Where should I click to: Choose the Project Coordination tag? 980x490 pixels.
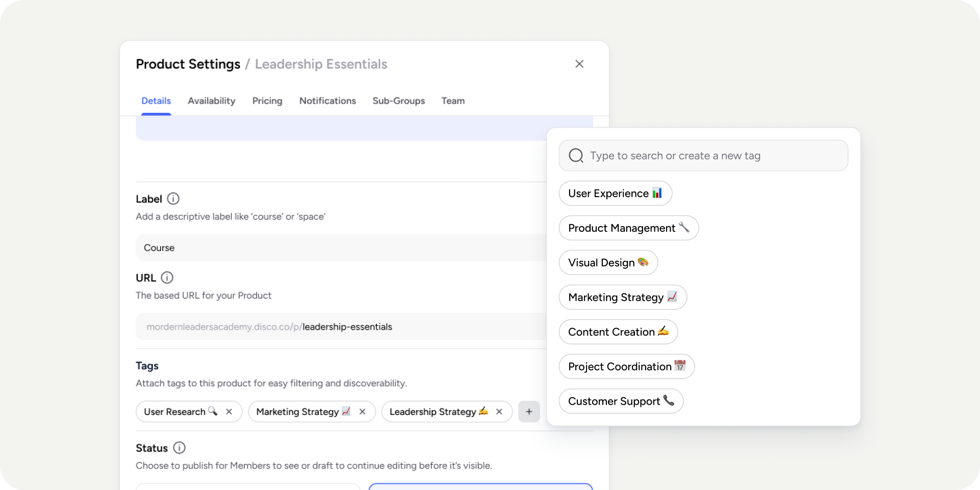coord(627,367)
